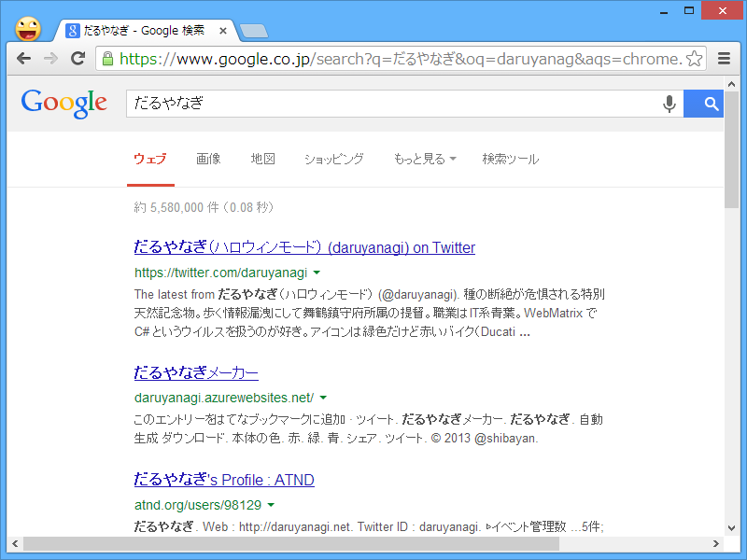Reload the page with refresh icon
This screenshot has height=560, width=747.
click(x=78, y=58)
